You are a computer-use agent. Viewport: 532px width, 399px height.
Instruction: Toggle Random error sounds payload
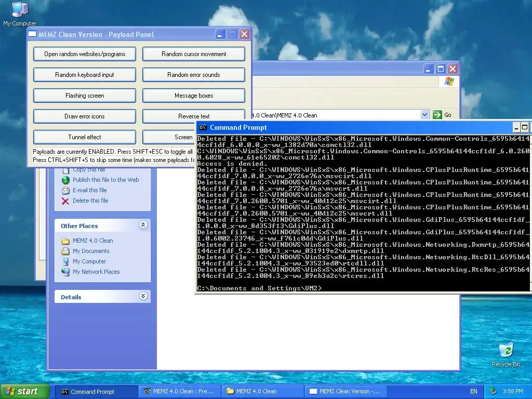tap(194, 75)
